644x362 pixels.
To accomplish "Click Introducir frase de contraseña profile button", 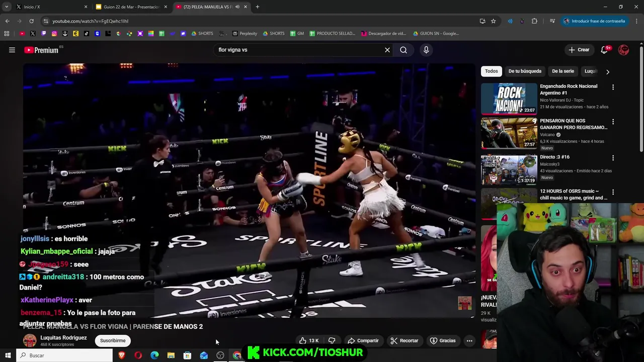I will tap(594, 21).
